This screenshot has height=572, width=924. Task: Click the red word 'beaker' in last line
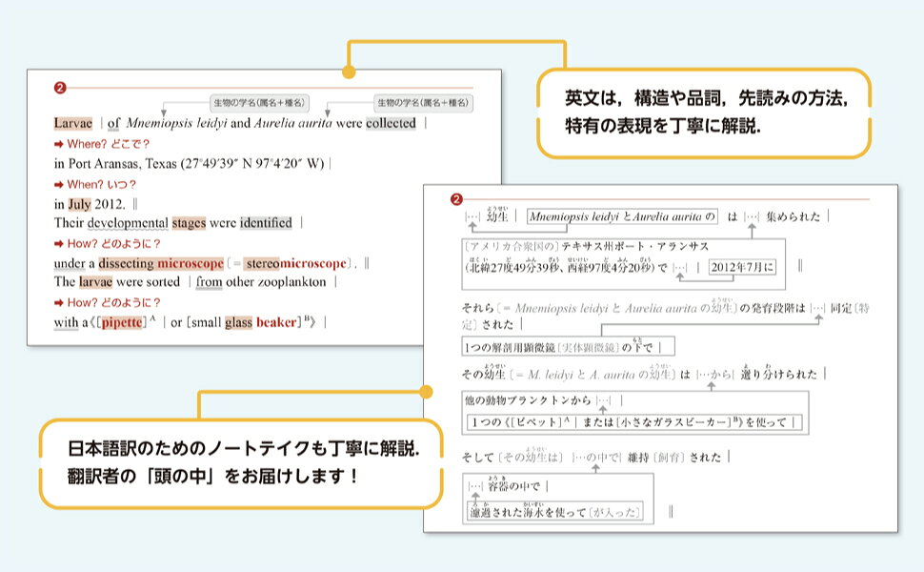tap(277, 322)
